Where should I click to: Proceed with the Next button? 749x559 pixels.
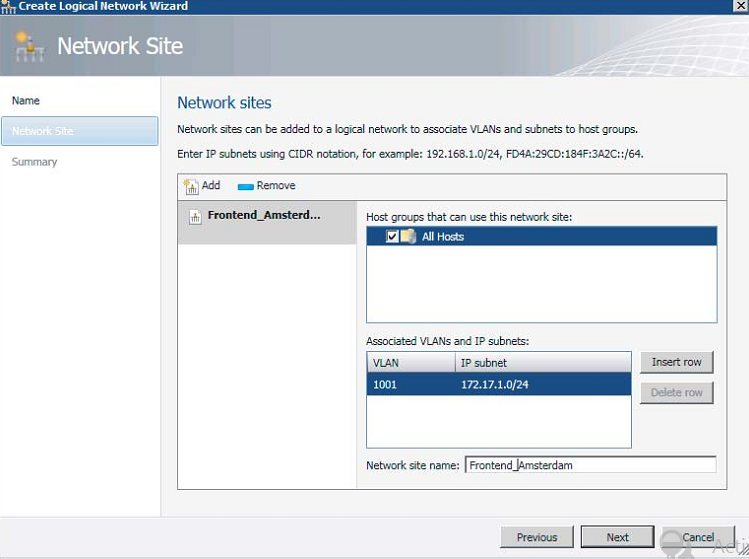point(617,537)
